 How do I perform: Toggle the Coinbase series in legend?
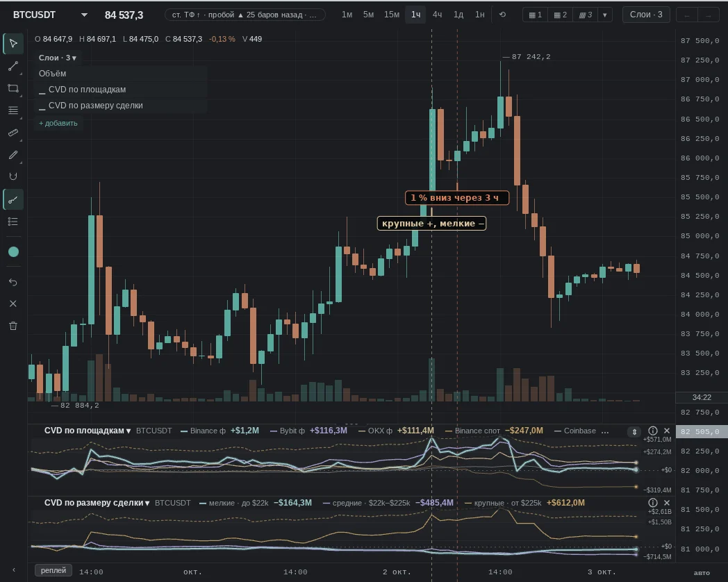574,431
